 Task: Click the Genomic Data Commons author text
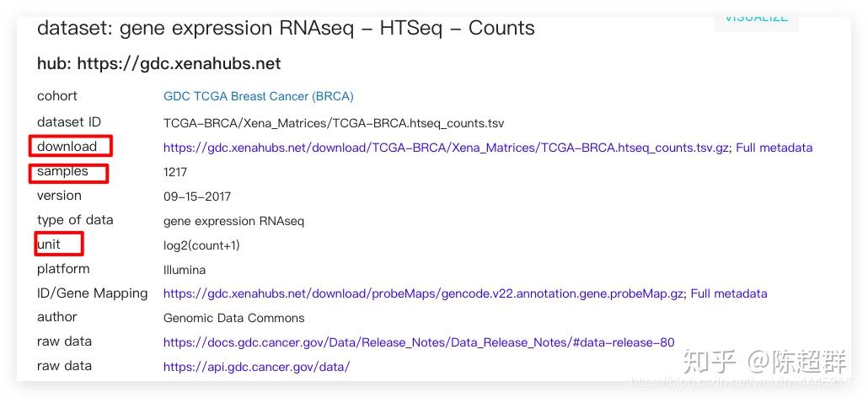point(233,318)
